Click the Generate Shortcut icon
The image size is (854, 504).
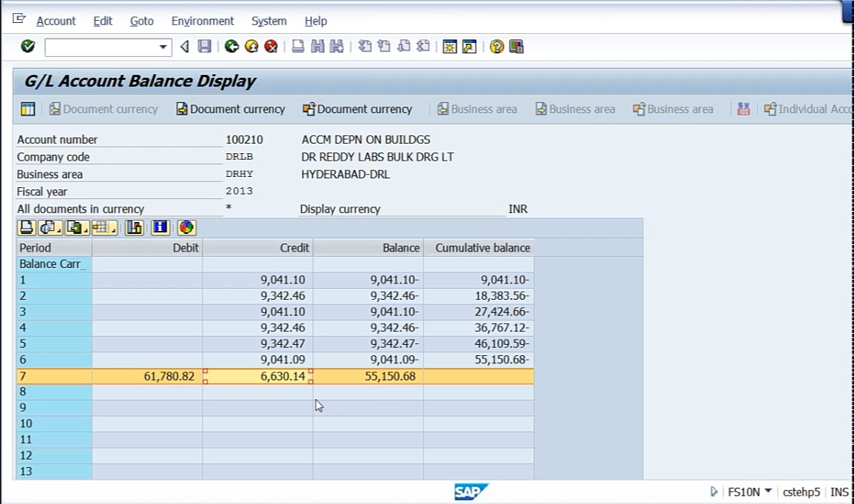(469, 47)
